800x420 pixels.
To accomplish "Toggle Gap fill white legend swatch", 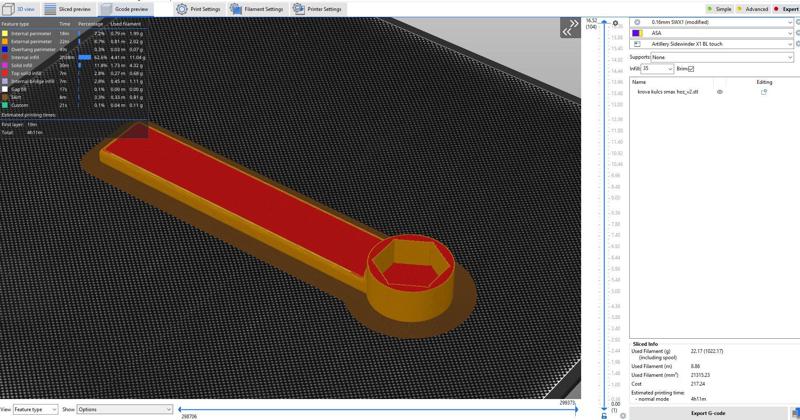I will [5, 89].
